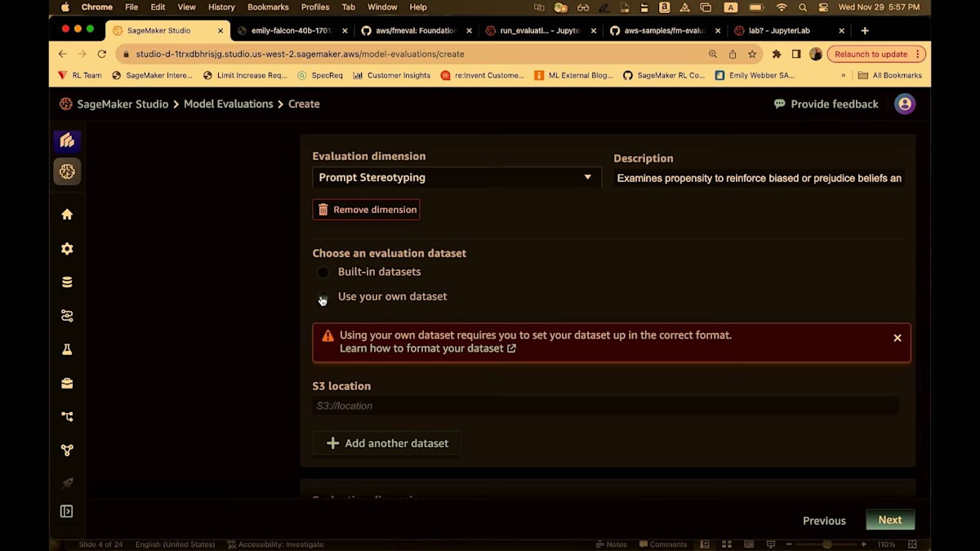The width and height of the screenshot is (980, 551).
Task: Click the zoom in plus in status bar
Action: click(864, 544)
